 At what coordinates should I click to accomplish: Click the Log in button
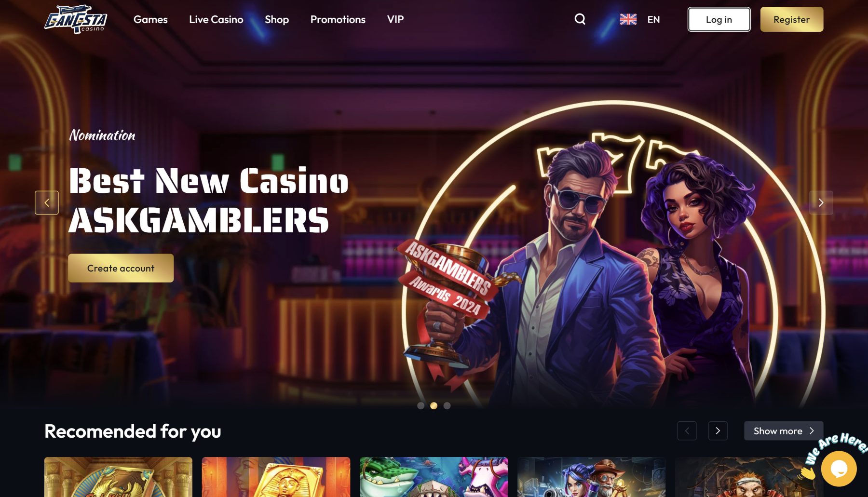coord(719,19)
